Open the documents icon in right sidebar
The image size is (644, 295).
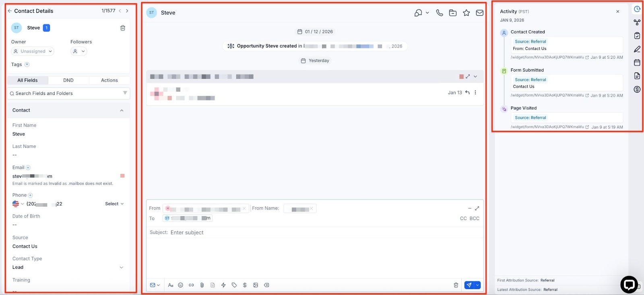point(637,76)
